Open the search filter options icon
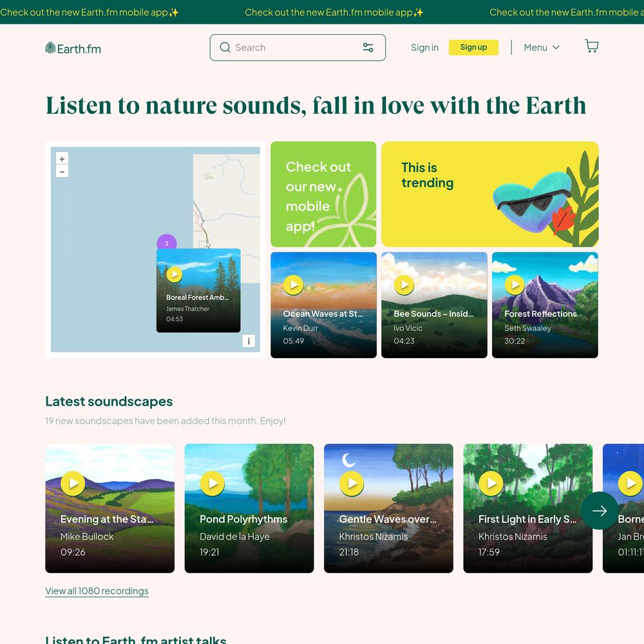This screenshot has width=644, height=644. tap(368, 48)
